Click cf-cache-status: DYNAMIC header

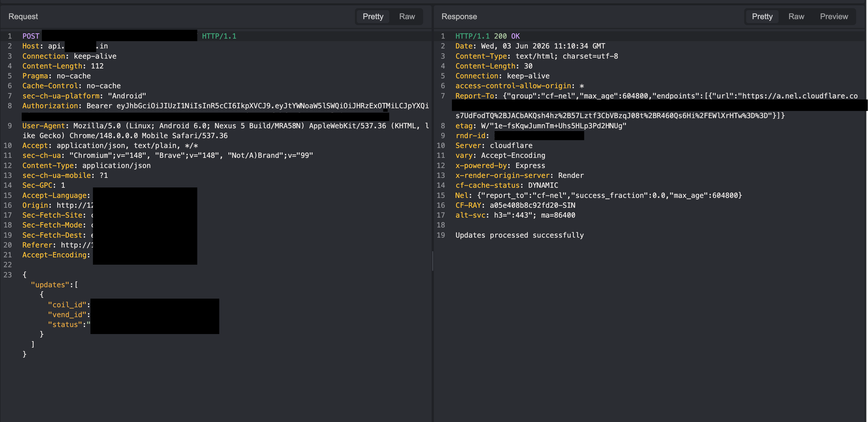(x=506, y=185)
